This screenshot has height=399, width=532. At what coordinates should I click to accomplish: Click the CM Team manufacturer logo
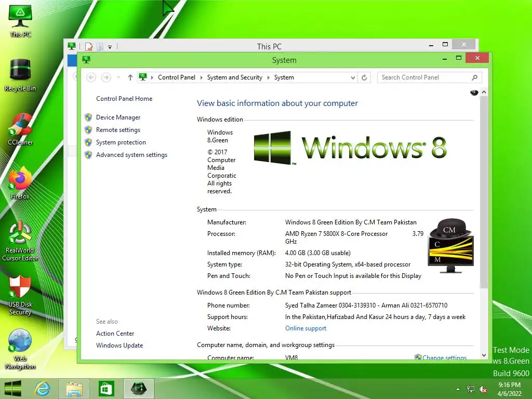coord(450,245)
